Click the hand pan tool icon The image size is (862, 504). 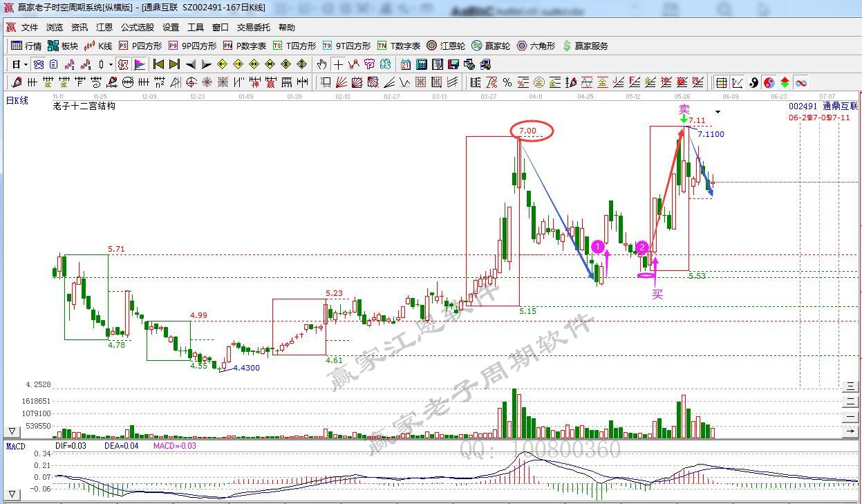(321, 64)
